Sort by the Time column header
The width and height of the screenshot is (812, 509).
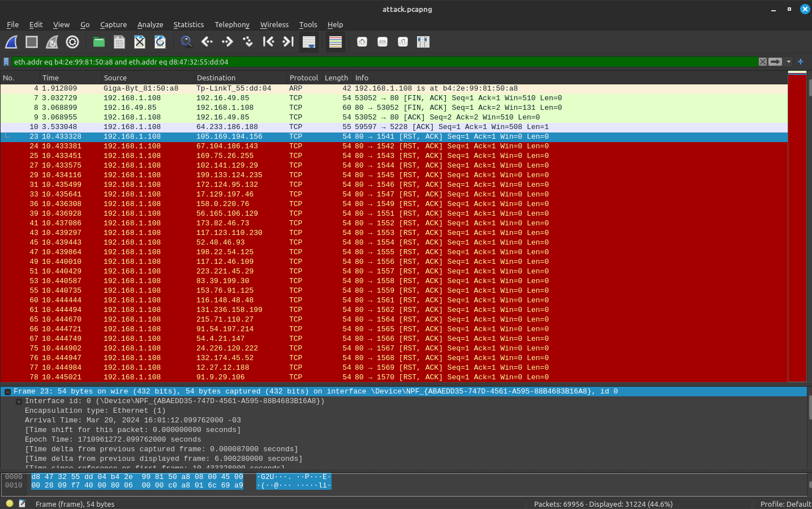[x=70, y=78]
